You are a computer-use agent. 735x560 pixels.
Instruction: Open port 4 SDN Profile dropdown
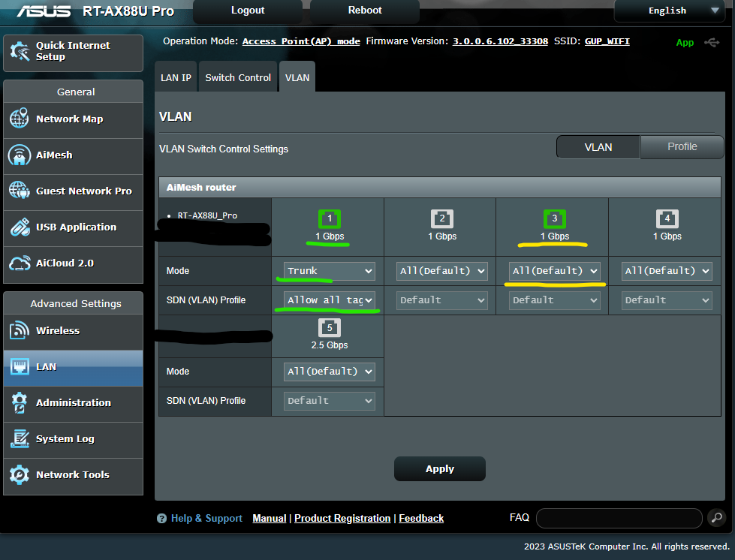tap(667, 300)
